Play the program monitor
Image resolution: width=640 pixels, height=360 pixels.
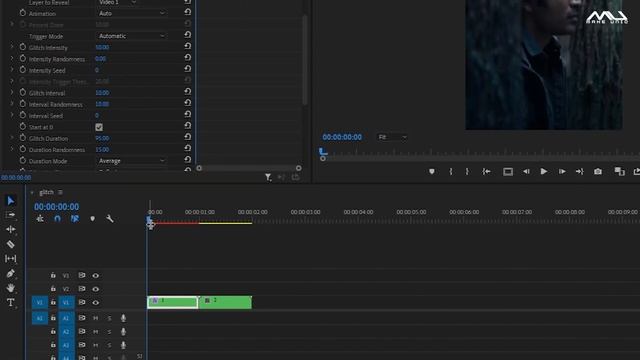point(544,172)
